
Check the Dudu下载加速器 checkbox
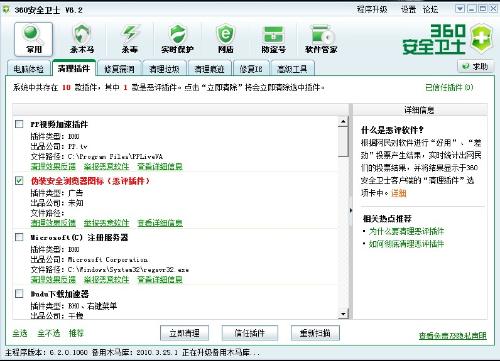[x=19, y=293]
